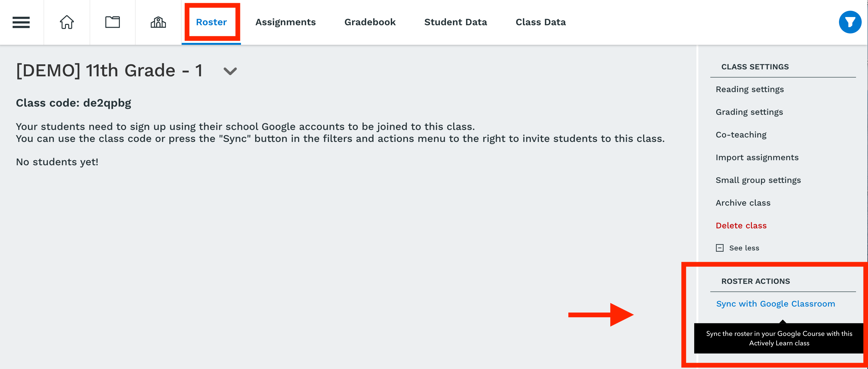Click Delete class in red text

click(x=741, y=225)
